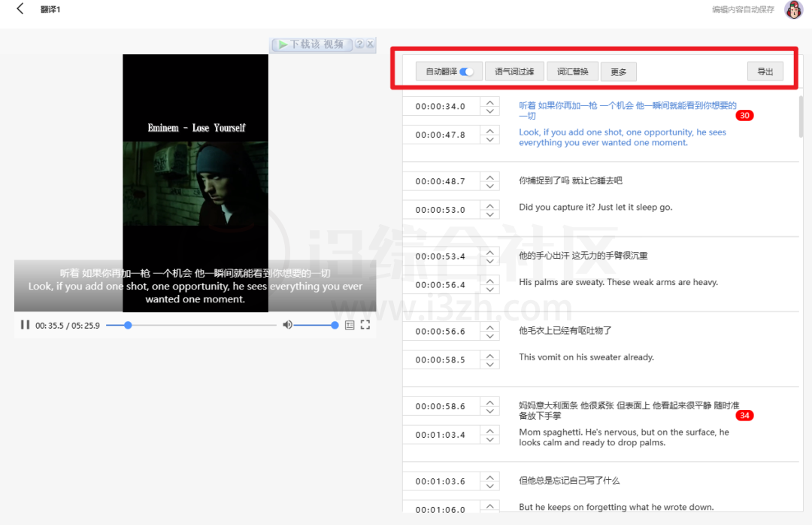Go back using the top-left arrow
This screenshot has height=525, width=812.
point(20,9)
